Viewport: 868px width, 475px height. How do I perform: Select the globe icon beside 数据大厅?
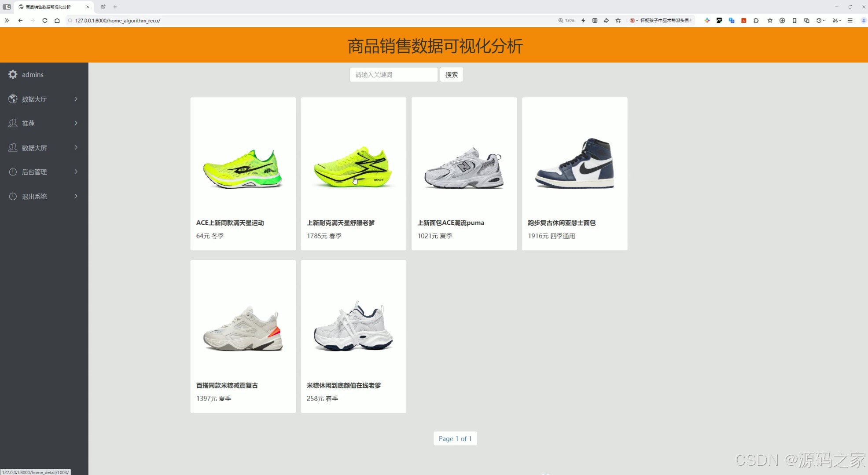pyautogui.click(x=12, y=99)
